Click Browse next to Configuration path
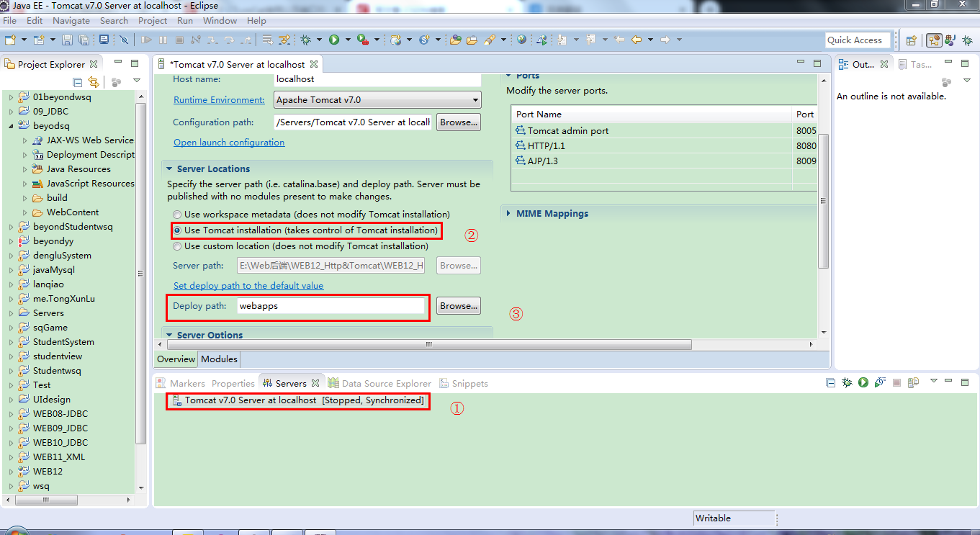Screen dimensions: 980x535 (x=459, y=122)
